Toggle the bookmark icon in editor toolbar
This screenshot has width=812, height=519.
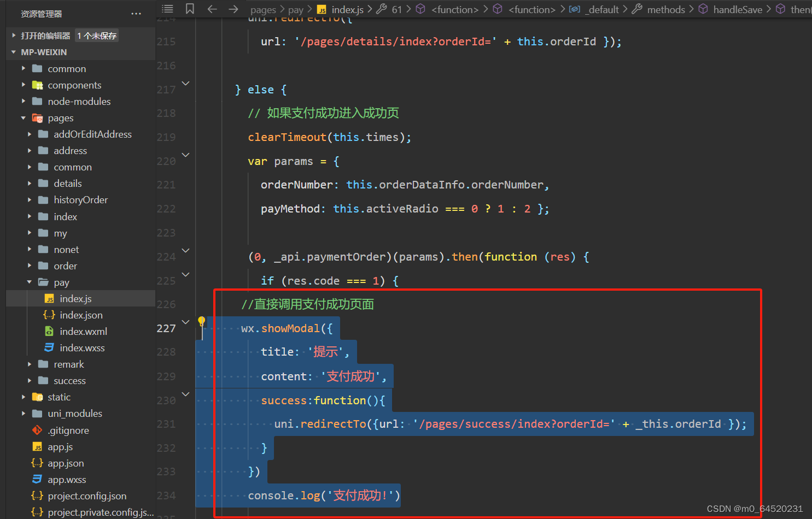coord(190,9)
